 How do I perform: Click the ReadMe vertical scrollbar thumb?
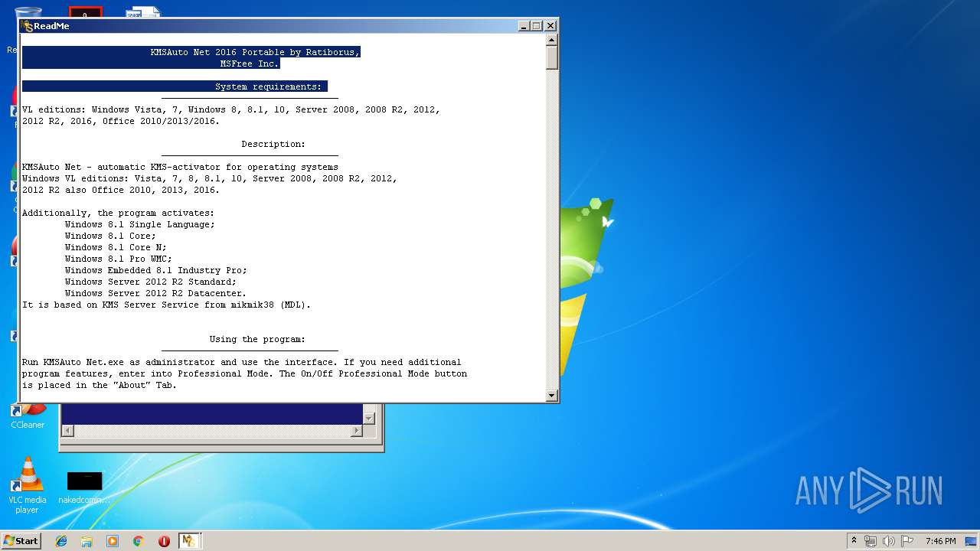point(552,57)
